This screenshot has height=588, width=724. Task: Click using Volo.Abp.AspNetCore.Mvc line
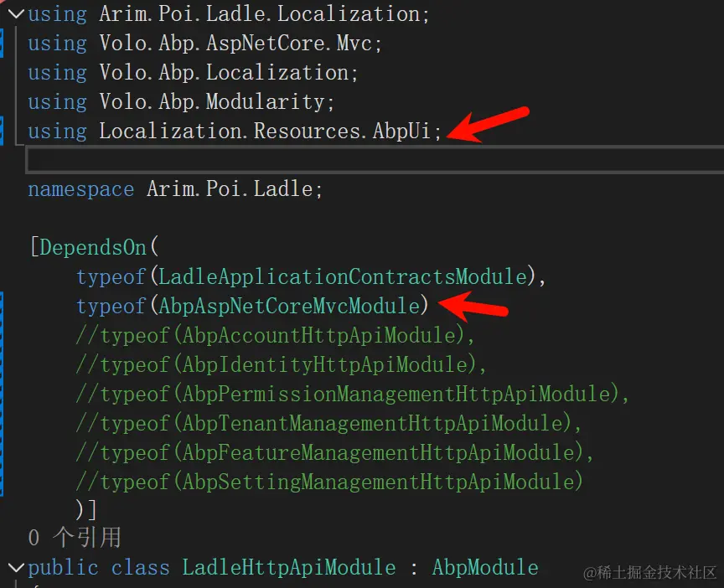[x=204, y=44]
